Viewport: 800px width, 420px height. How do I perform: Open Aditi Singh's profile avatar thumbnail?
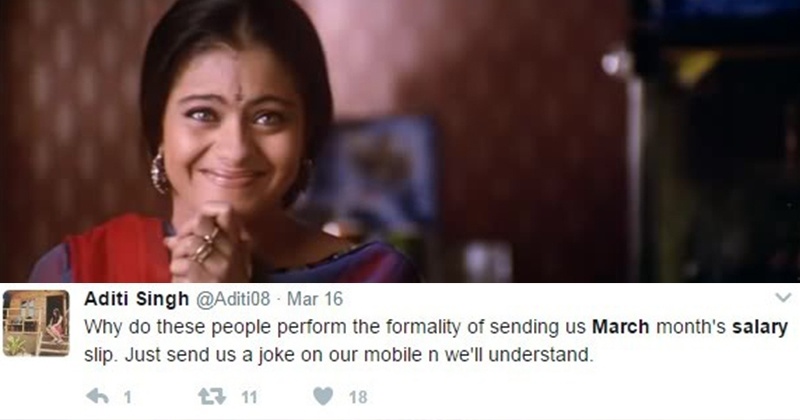pos(36,323)
